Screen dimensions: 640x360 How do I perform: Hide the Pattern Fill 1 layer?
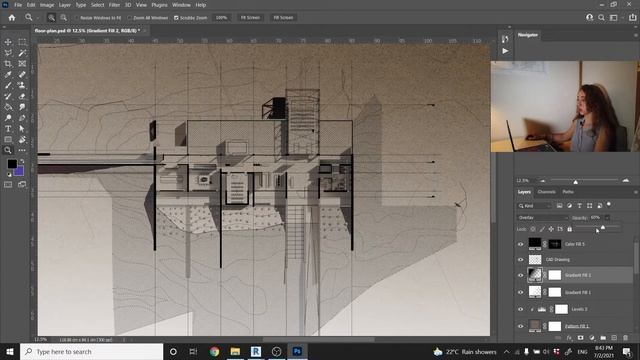click(x=520, y=326)
